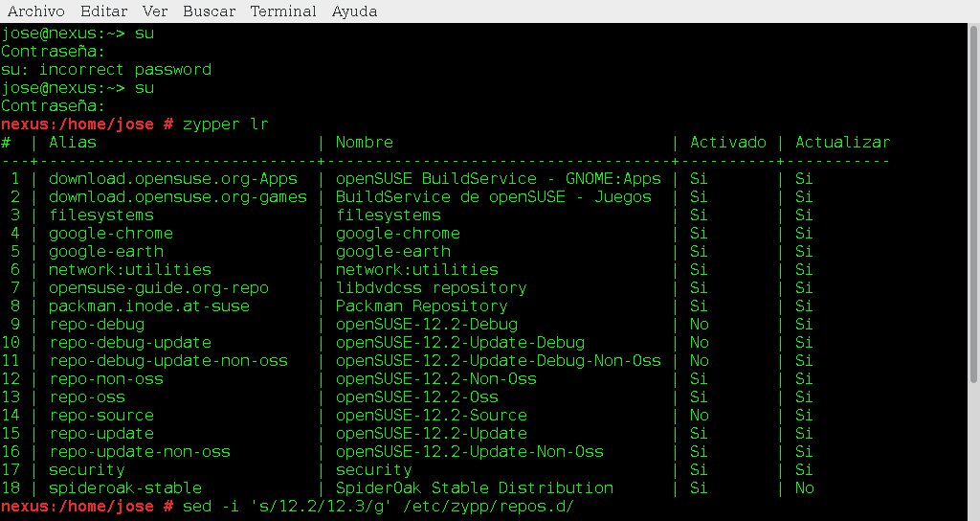Click alias 'repo-debug-update'
Image resolution: width=980 pixels, height=521 pixels.
point(130,342)
